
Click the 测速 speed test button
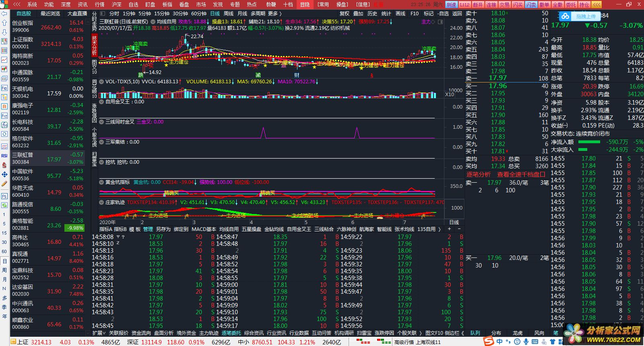[451, 4]
